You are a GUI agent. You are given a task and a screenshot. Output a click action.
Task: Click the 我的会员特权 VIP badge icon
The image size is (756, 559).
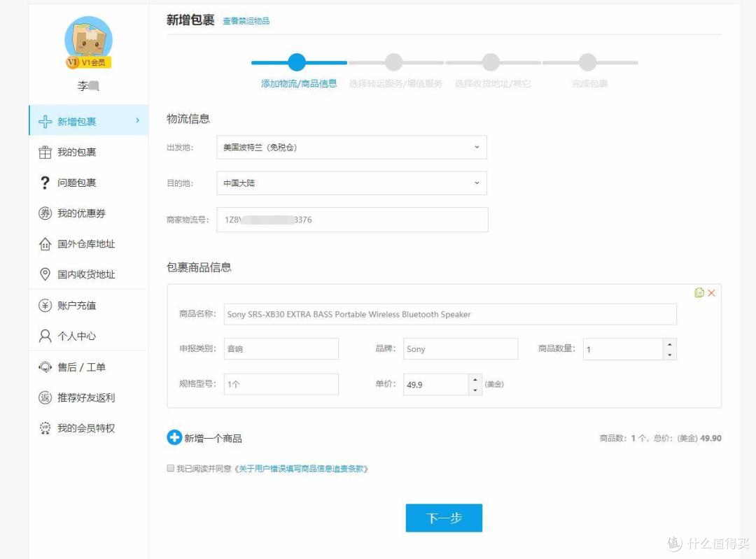tap(45, 428)
